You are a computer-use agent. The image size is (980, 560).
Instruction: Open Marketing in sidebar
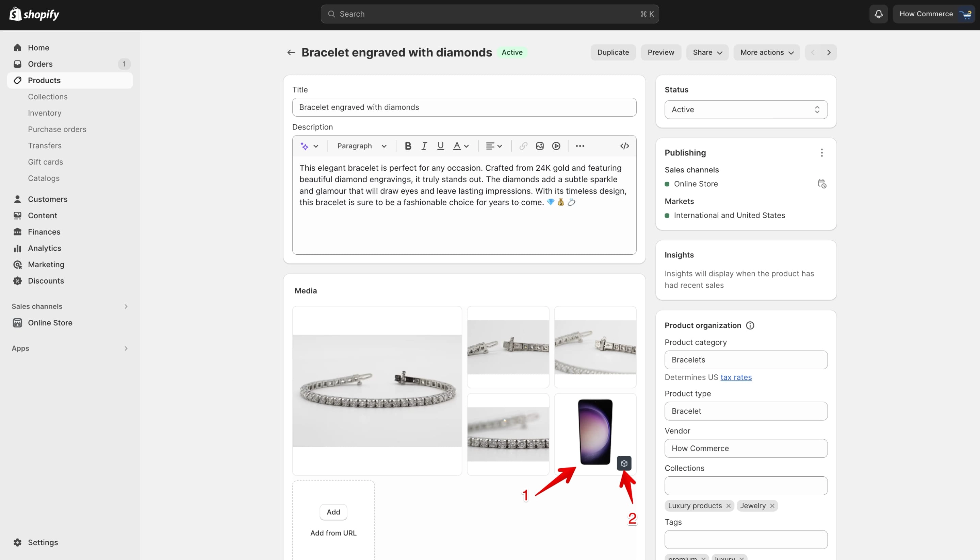tap(70, 265)
